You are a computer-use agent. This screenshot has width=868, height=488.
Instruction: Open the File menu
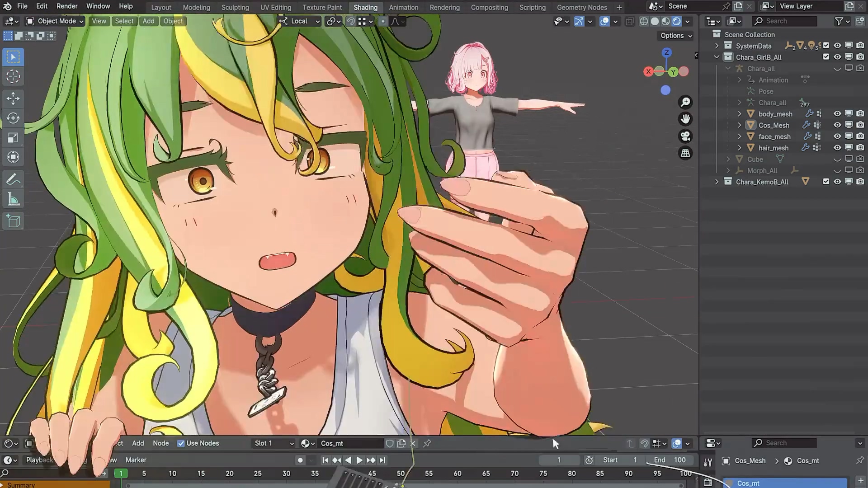click(x=22, y=6)
